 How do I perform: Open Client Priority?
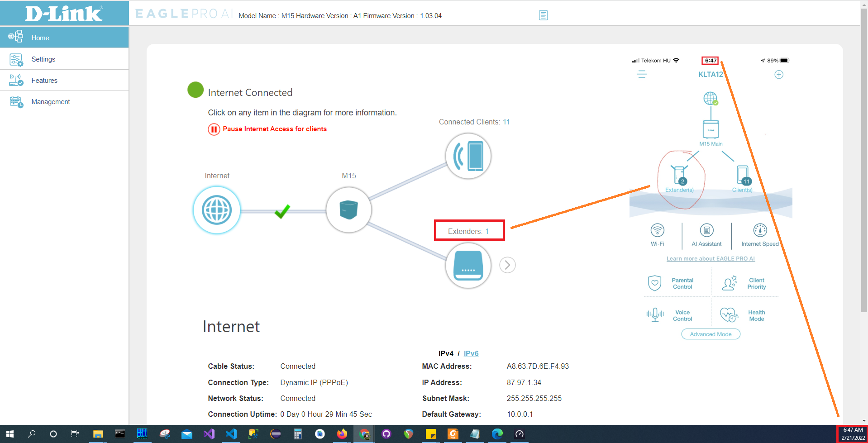744,283
